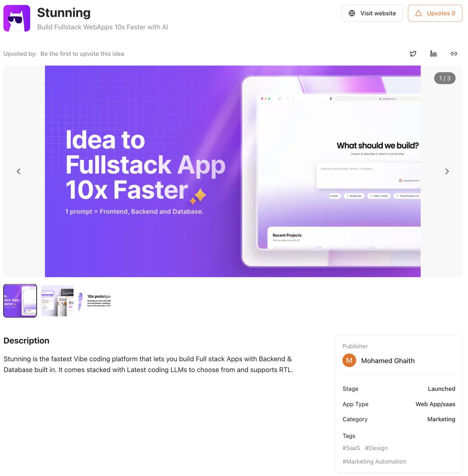Screen dimensions: 468x476
Task: Click the globe icon in Visit website
Action: [352, 13]
